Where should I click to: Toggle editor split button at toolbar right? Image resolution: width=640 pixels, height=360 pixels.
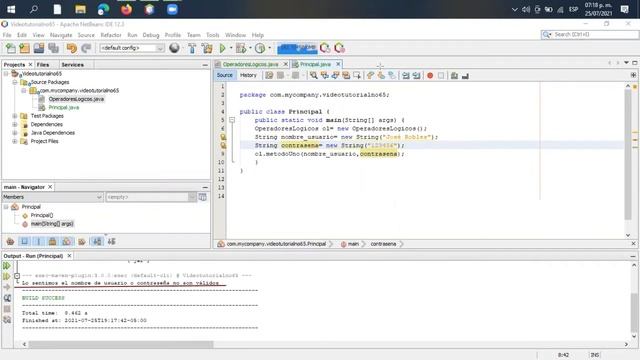click(633, 75)
